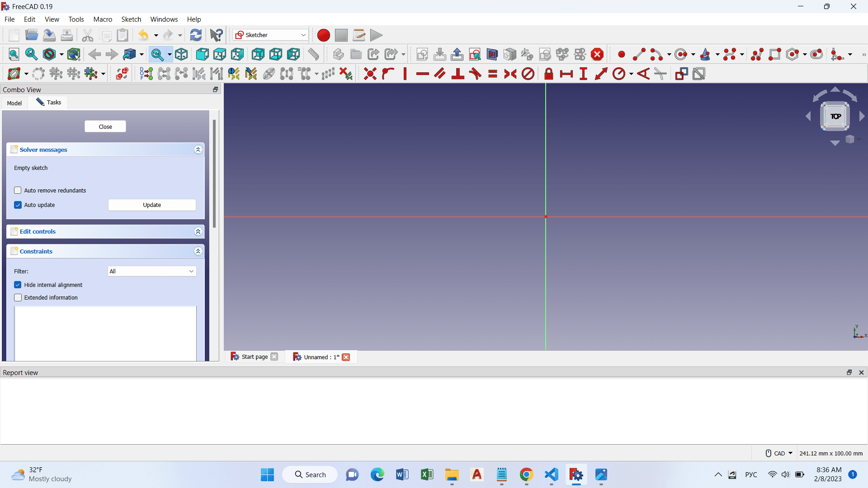Enable Auto remove redundants

click(18, 190)
